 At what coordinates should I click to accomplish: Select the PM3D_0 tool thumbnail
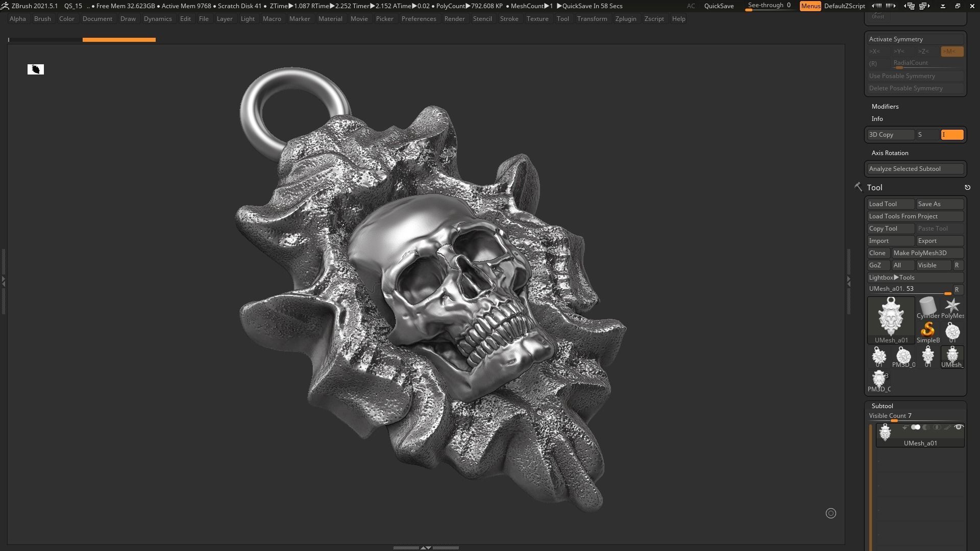click(x=903, y=357)
